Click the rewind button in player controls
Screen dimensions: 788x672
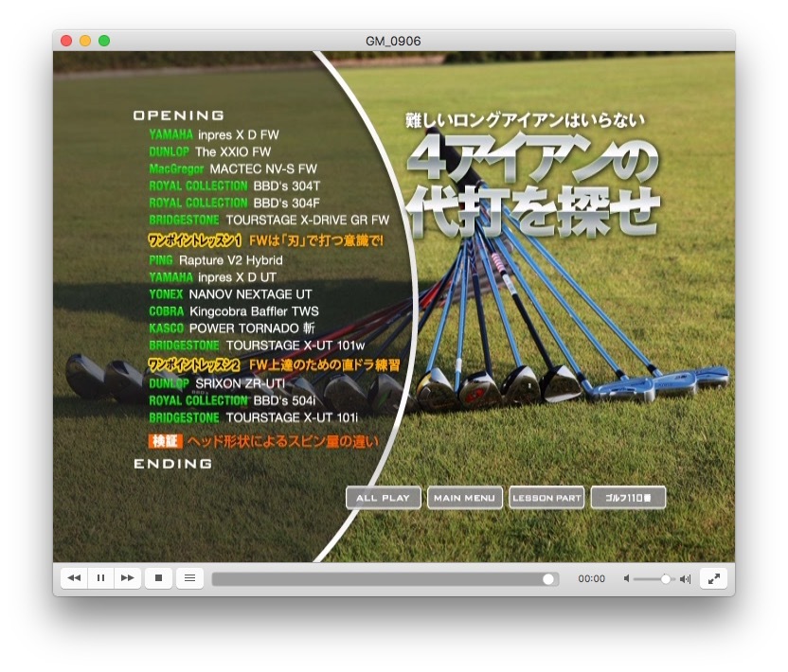74,578
